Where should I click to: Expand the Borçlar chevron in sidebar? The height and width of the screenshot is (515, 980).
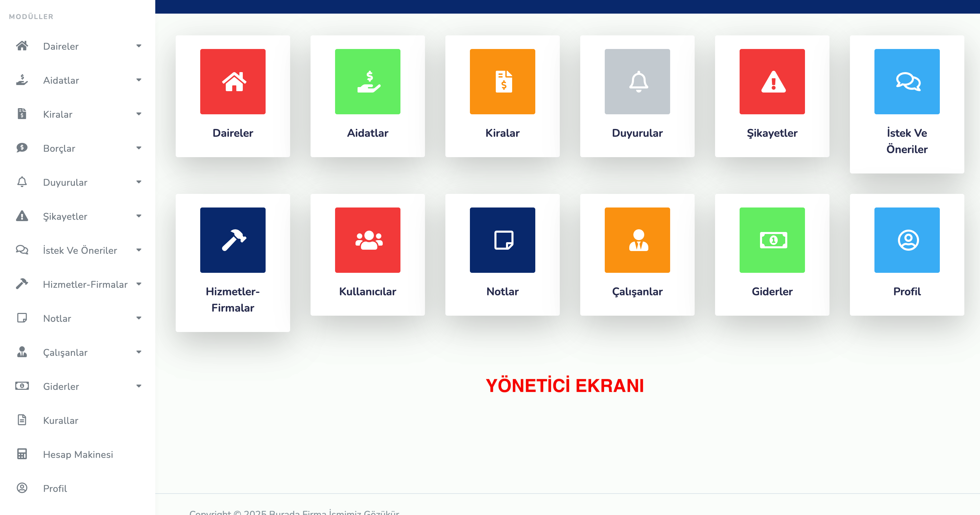click(x=139, y=148)
